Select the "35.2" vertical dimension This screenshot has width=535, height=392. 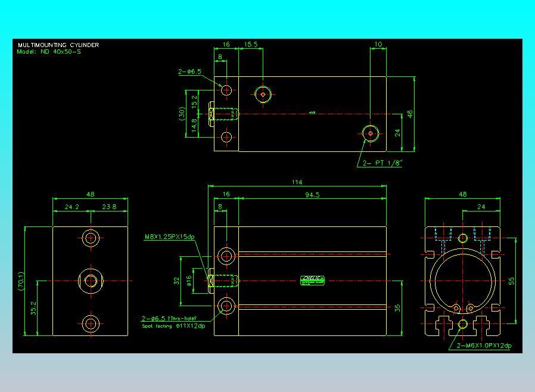[x=33, y=308]
